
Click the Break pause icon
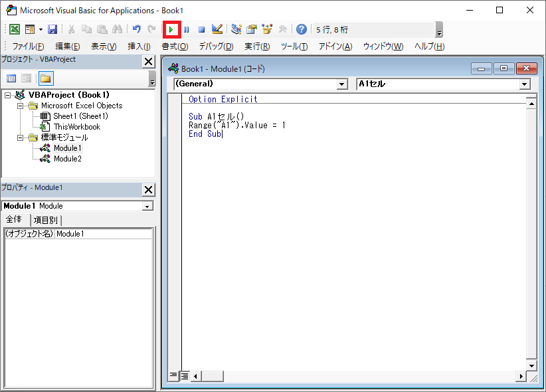coord(187,29)
